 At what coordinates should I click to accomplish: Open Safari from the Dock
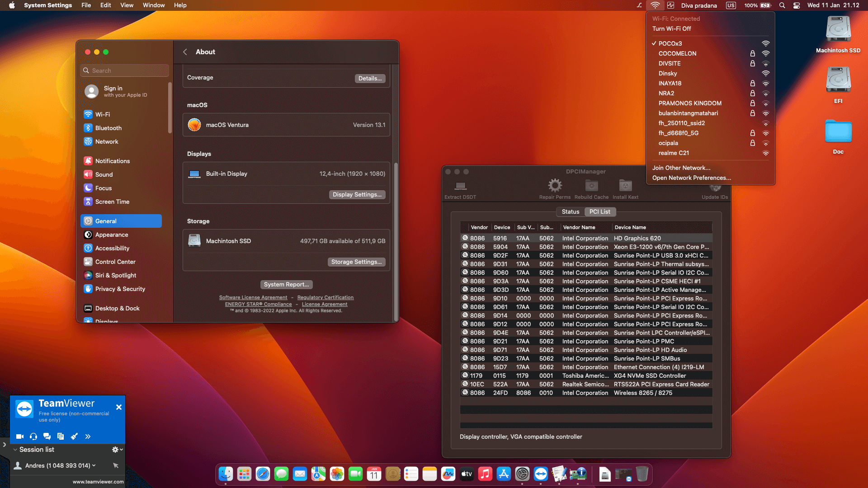click(x=263, y=474)
